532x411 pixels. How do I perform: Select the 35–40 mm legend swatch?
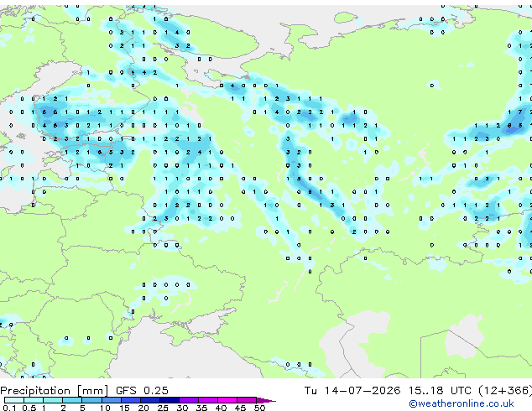[208, 400]
